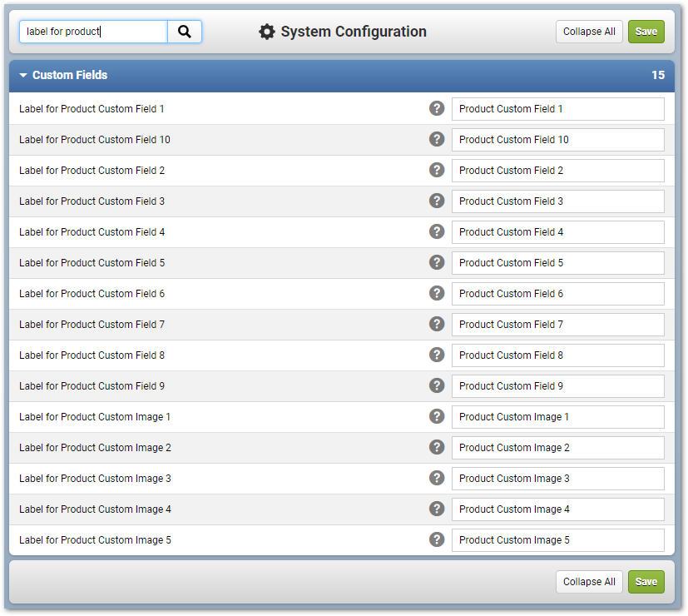This screenshot has width=688, height=616.
Task: Open help for Product Custom Field 7
Action: (437, 324)
